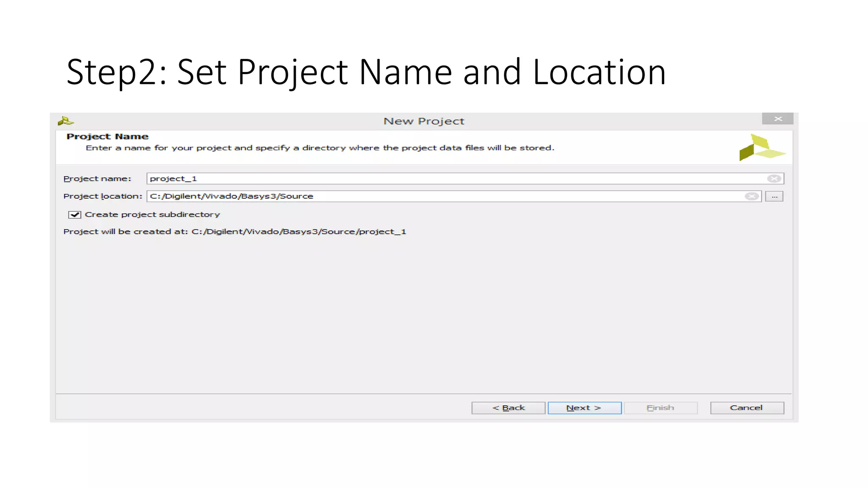Click the 'Enter a name for your project' description

[x=320, y=148]
